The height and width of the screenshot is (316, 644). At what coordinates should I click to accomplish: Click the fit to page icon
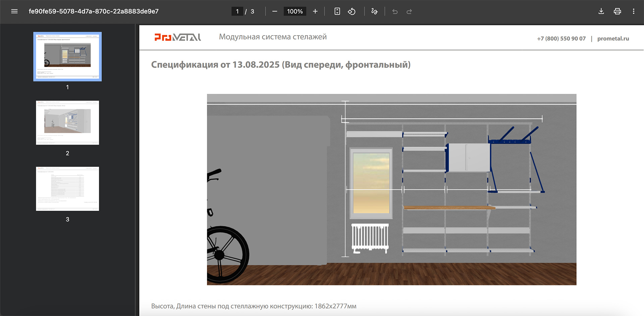(337, 11)
